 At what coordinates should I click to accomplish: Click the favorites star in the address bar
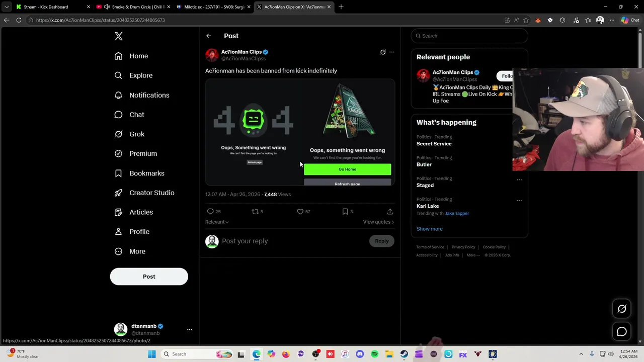(x=526, y=20)
